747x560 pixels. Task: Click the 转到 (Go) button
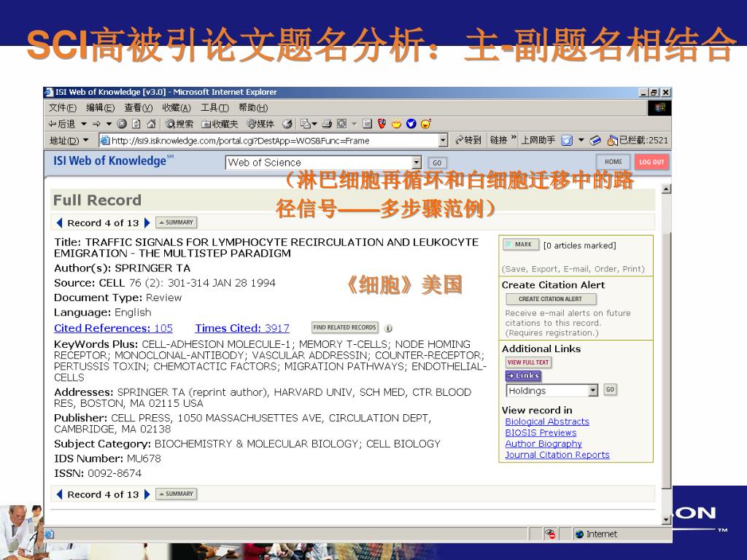(x=468, y=141)
